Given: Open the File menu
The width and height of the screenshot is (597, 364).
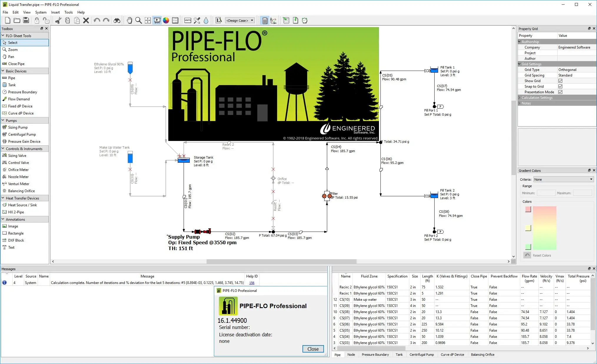Looking at the screenshot, I should (x=5, y=12).
